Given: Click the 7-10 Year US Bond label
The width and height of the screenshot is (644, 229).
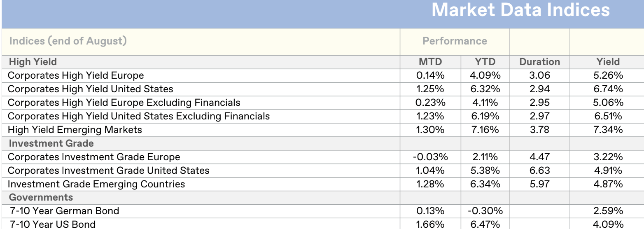Looking at the screenshot, I should coord(54,224).
